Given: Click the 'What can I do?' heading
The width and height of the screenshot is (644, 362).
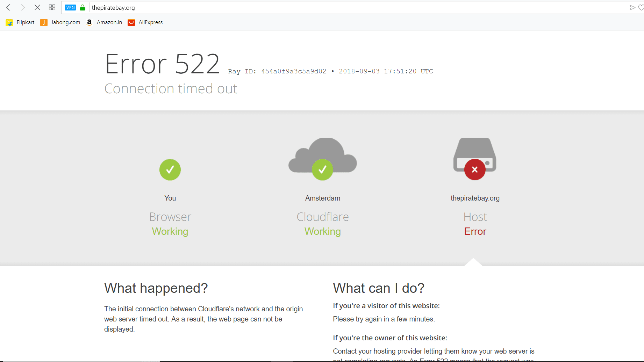Looking at the screenshot, I should click(379, 288).
